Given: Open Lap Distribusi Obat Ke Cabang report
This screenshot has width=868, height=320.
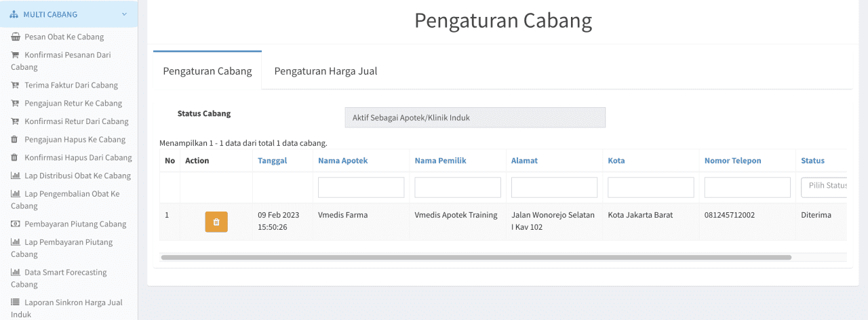Looking at the screenshot, I should pos(78,176).
